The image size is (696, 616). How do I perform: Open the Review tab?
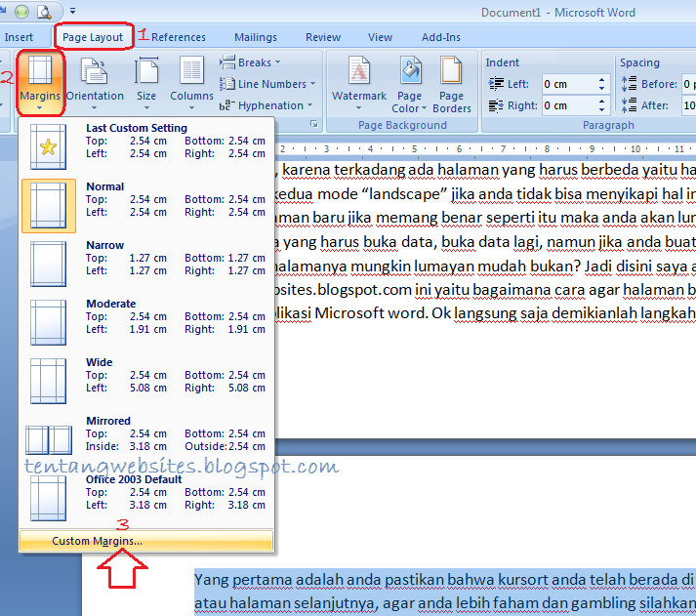click(x=323, y=37)
